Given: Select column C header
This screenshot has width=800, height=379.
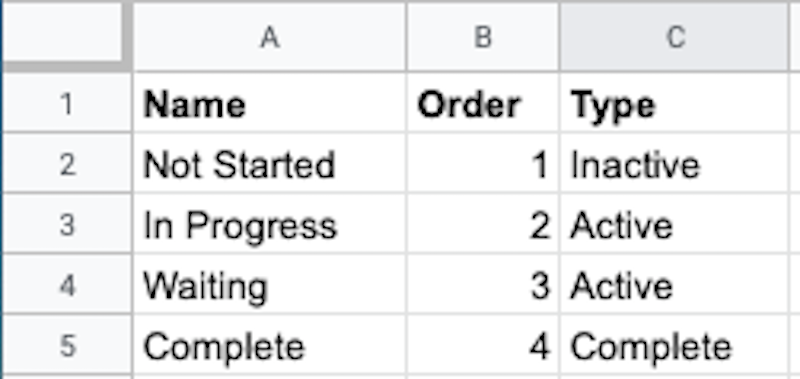Looking at the screenshot, I should point(675,37).
